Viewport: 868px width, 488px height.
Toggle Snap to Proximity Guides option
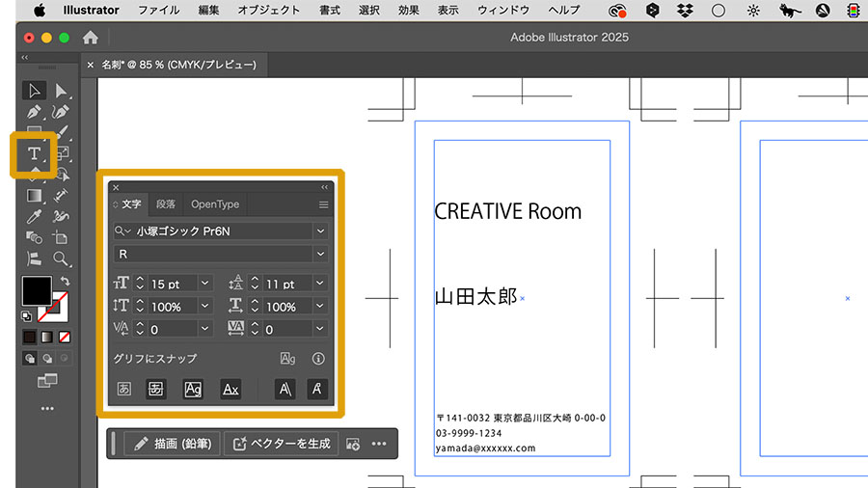point(231,389)
